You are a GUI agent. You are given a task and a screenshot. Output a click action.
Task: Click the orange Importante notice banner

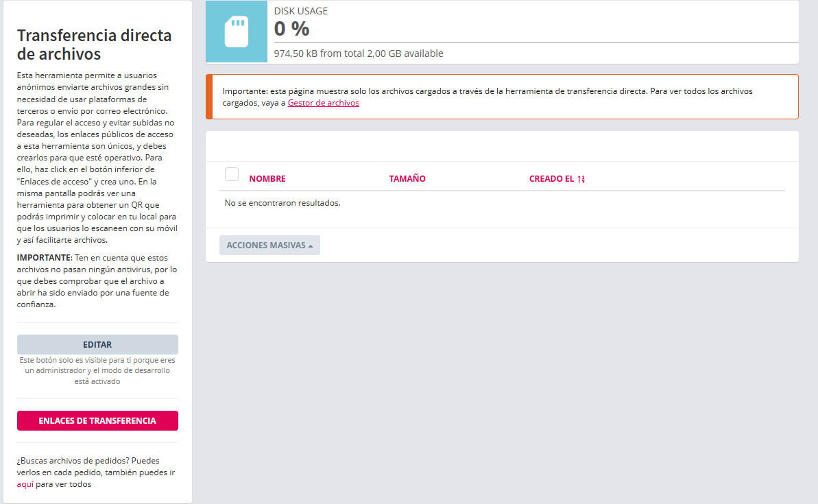tap(502, 97)
